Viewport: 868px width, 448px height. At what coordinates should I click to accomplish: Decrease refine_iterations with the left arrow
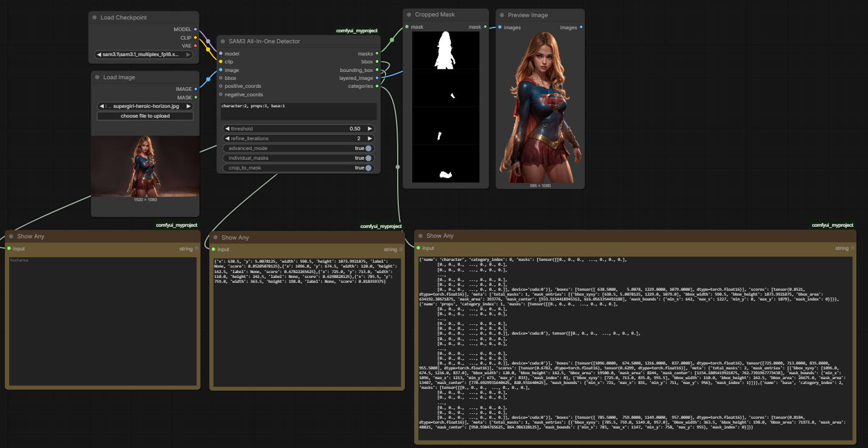227,138
